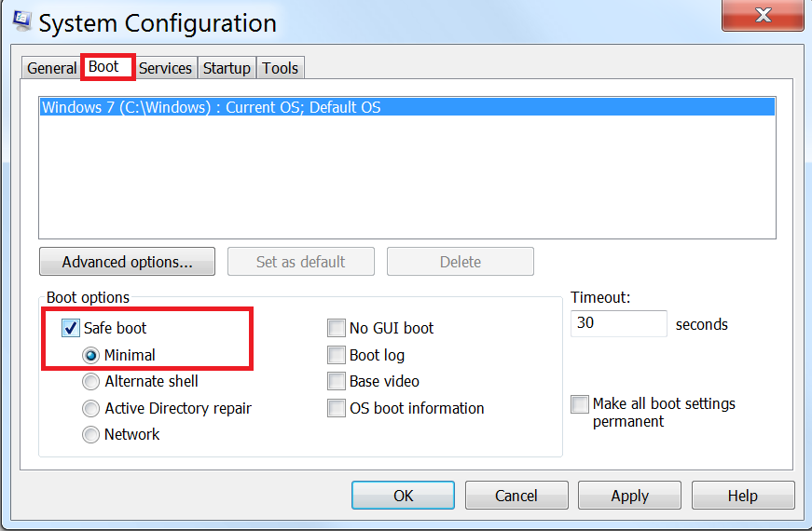Select the Windows 7 boot entry
812x531 pixels.
pyautogui.click(x=407, y=107)
